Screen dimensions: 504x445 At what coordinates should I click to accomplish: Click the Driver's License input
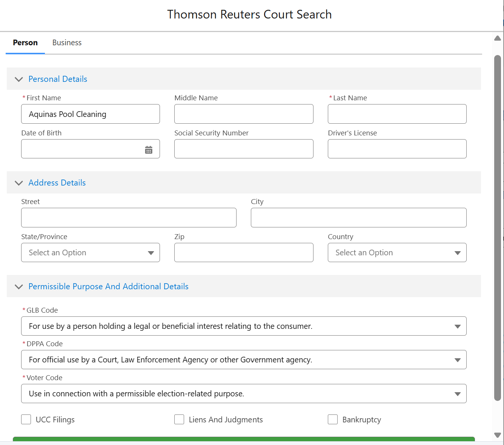pos(397,149)
